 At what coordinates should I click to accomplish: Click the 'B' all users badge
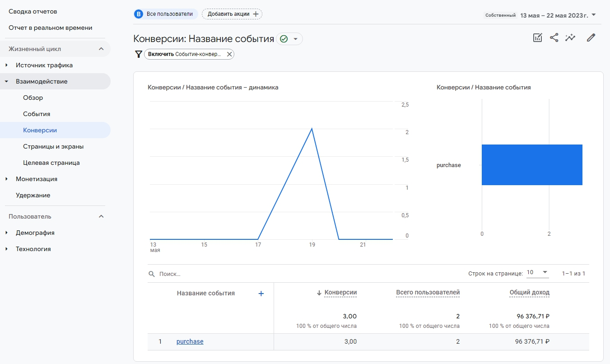[x=139, y=14]
